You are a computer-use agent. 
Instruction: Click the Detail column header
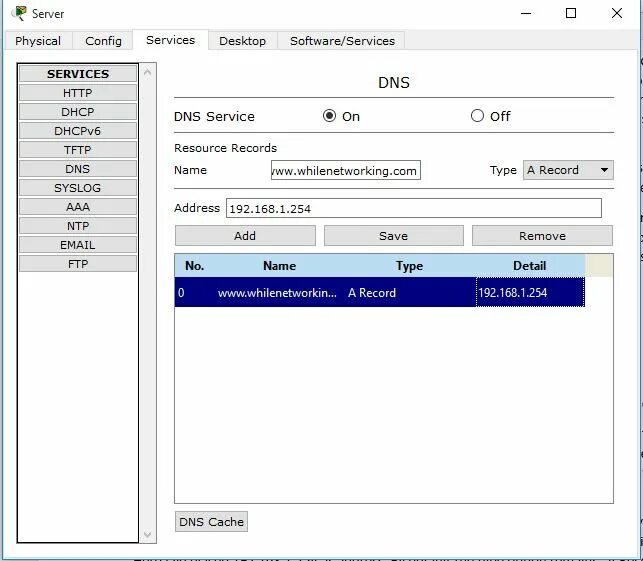pyautogui.click(x=530, y=266)
